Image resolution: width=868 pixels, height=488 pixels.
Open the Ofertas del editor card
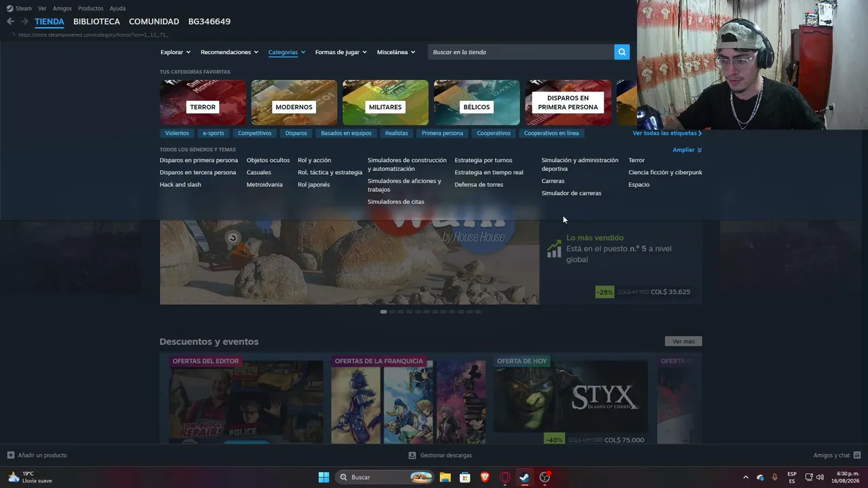[246, 400]
